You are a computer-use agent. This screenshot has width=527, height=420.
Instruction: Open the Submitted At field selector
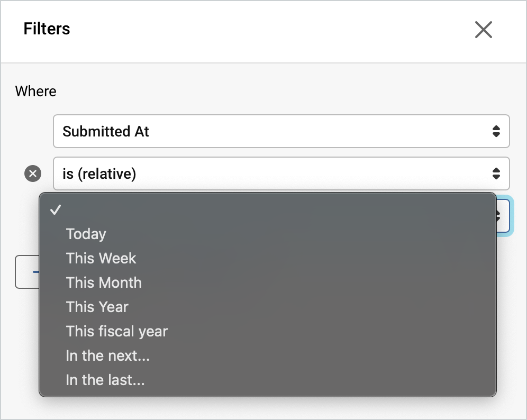[x=281, y=131]
